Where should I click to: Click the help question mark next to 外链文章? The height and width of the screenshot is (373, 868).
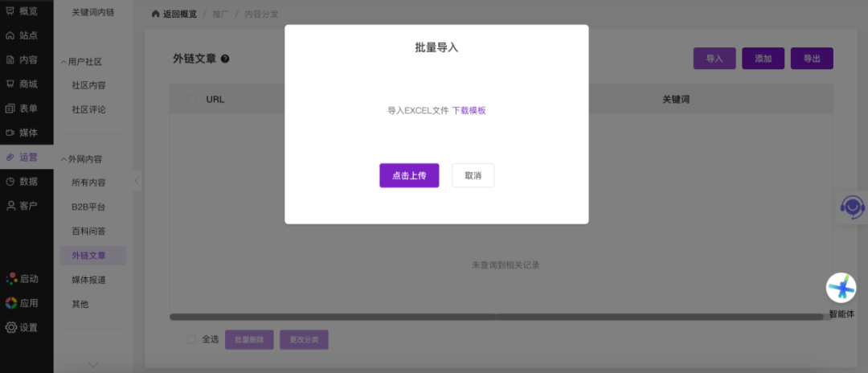pyautogui.click(x=225, y=59)
